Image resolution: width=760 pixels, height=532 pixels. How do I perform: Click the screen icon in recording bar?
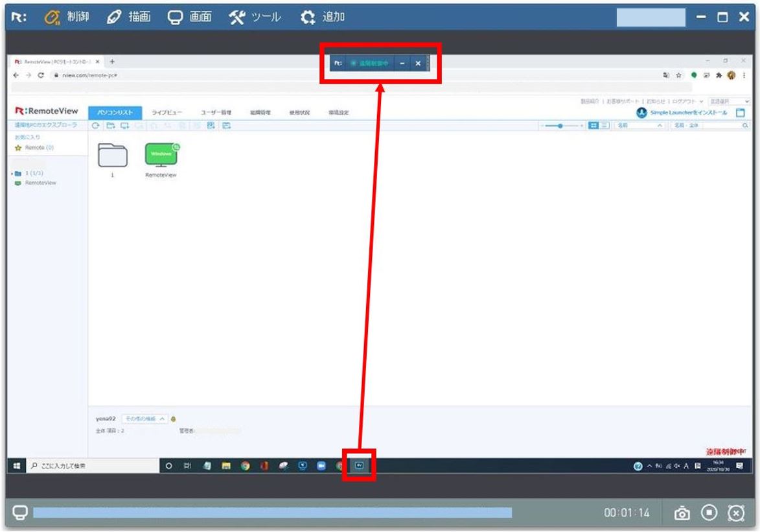[20, 513]
